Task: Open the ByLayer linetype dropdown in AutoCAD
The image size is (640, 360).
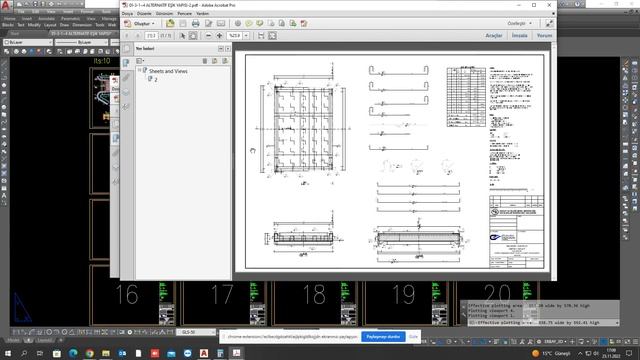Action: click(82, 42)
